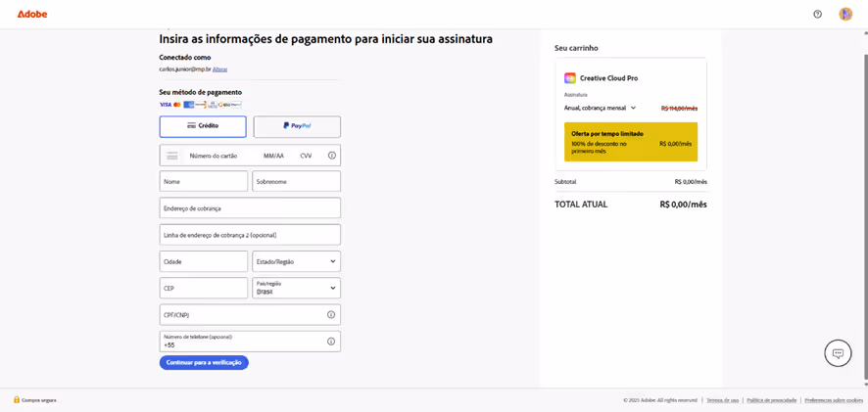Click the TOTAL ATUAL R$ 0,00/mês amount
The image size is (868, 412).
(683, 205)
